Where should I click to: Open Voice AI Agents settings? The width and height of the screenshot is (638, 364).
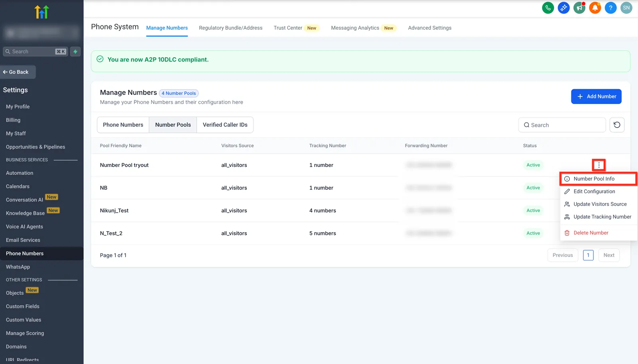[x=24, y=227]
